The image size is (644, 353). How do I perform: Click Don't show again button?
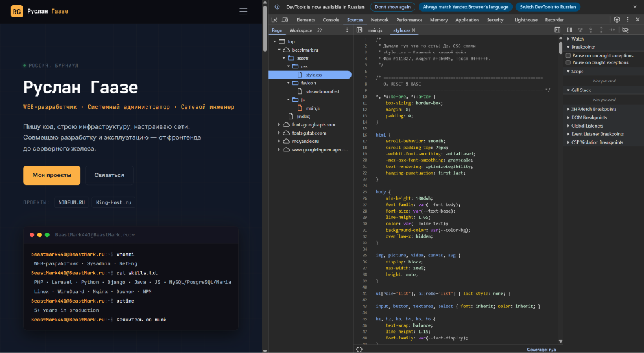[393, 7]
